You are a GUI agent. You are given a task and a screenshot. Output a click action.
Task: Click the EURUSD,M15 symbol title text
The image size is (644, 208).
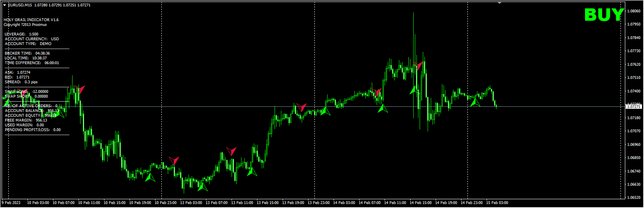(x=21, y=5)
